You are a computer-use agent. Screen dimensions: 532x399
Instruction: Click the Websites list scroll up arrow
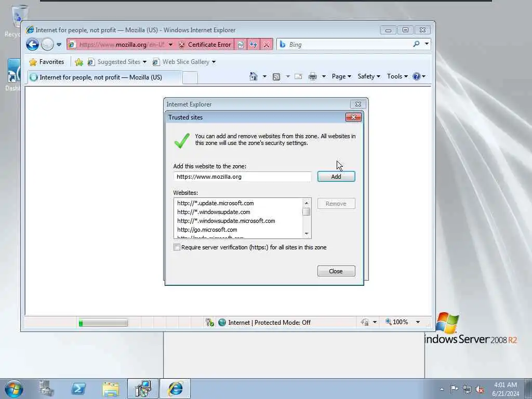pyautogui.click(x=307, y=203)
